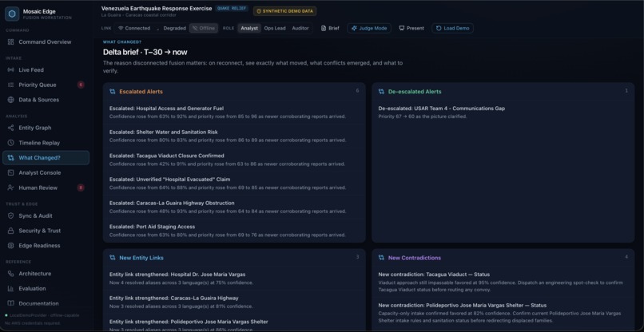644x332 pixels.
Task: Click the Delta brief T-30 heading
Action: tap(145, 52)
